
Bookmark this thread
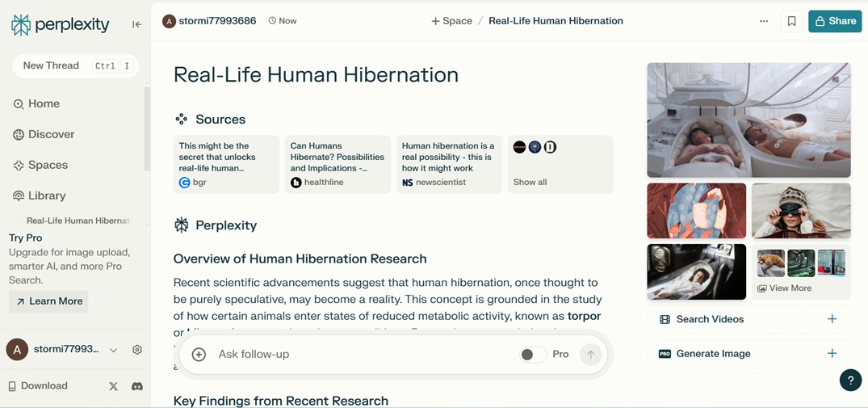(791, 21)
